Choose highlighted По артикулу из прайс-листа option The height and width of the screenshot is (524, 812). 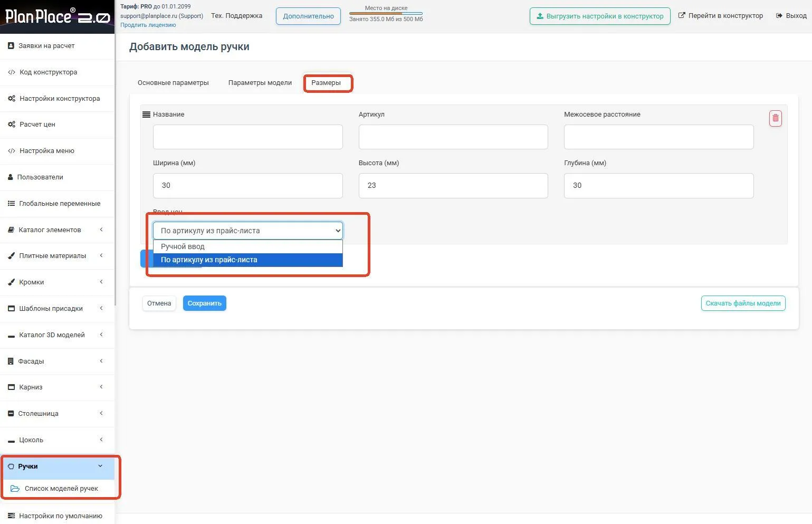click(x=248, y=260)
